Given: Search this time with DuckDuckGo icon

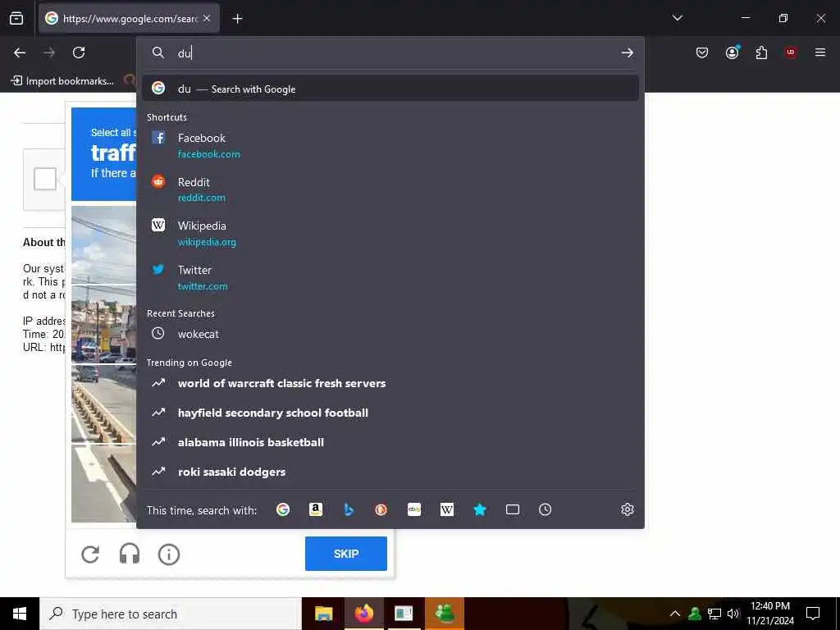Looking at the screenshot, I should (381, 509).
